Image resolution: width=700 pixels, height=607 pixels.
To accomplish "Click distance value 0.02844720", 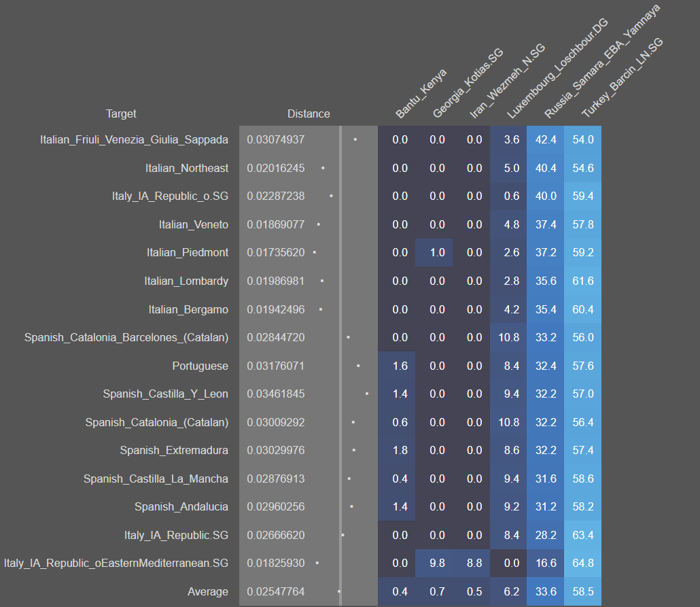I will [x=275, y=338].
